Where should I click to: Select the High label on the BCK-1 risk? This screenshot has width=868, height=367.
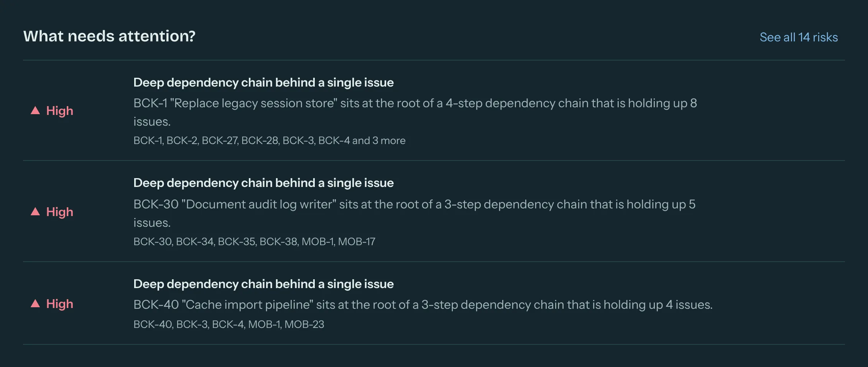click(59, 111)
